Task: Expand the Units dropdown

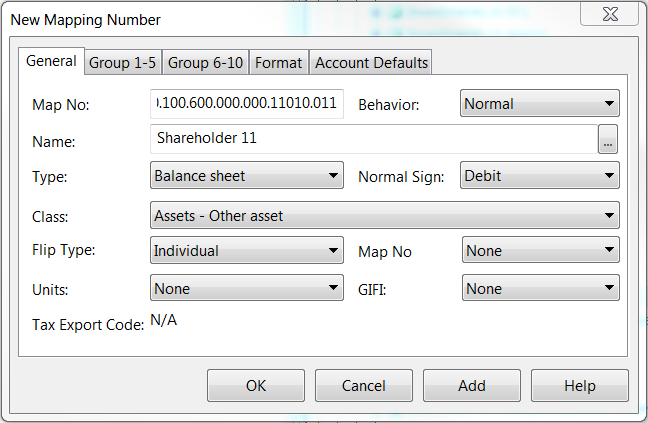Action: (246, 289)
